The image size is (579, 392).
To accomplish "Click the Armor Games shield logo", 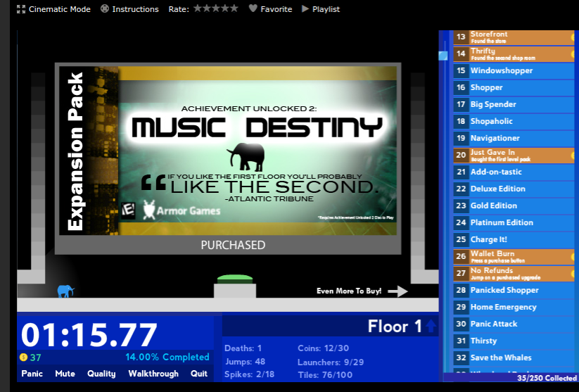I will click(x=149, y=210).
